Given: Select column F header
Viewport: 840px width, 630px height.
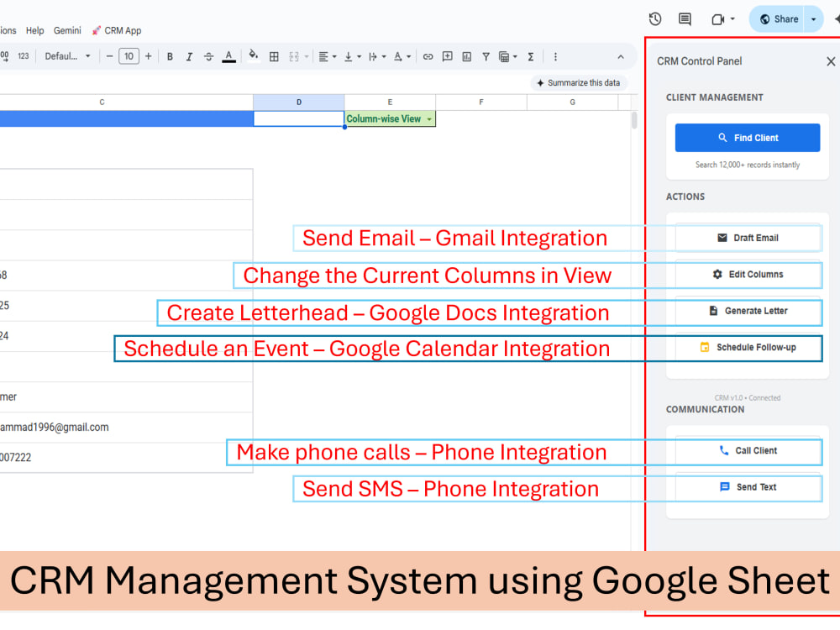Looking at the screenshot, I should 481,102.
